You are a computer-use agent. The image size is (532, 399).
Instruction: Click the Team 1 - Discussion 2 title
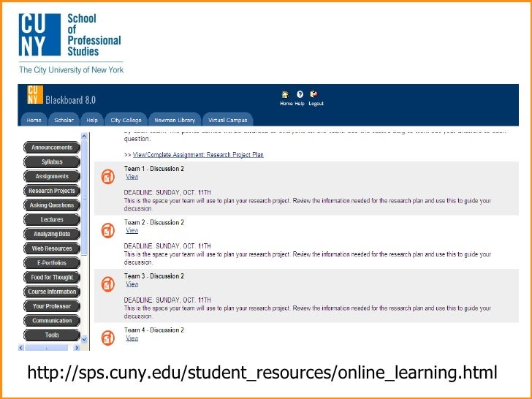tap(154, 169)
